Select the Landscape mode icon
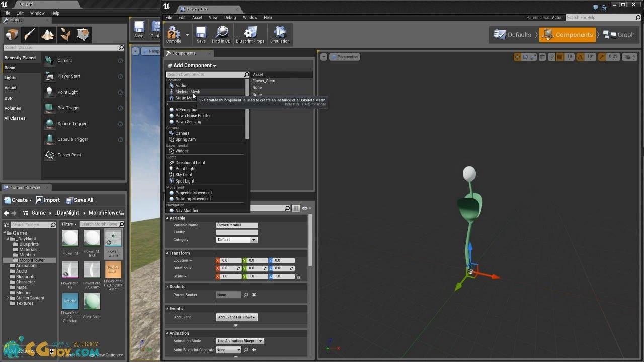This screenshot has height=362, width=644. pos(48,34)
